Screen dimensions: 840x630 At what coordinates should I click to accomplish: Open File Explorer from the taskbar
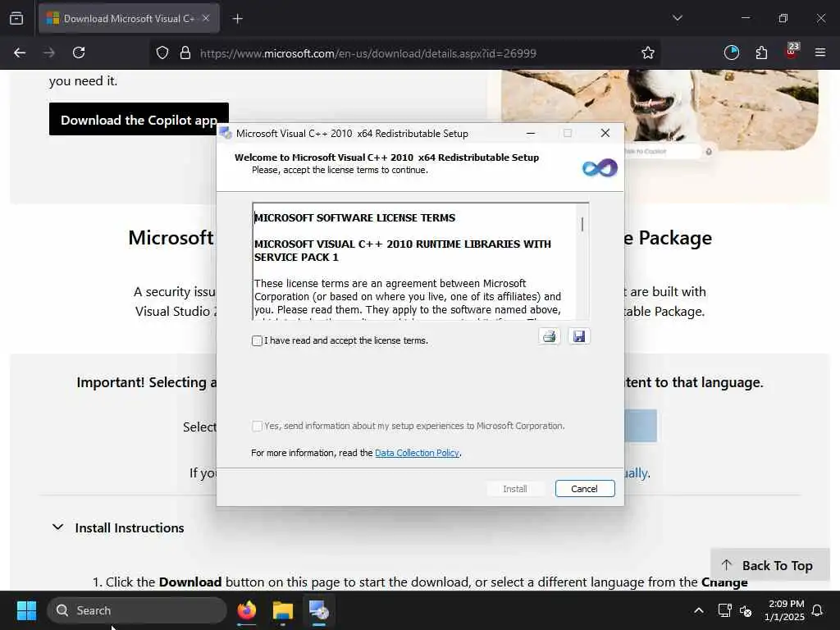[282, 610]
